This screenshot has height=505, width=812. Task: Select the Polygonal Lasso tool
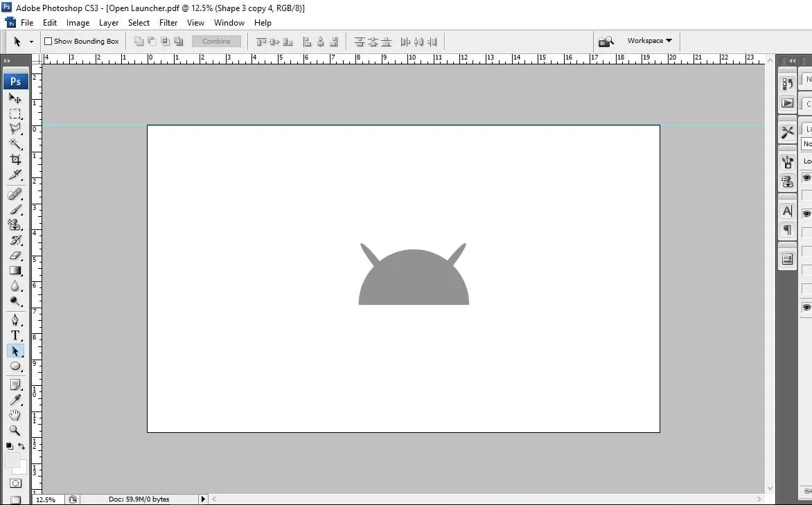[15, 128]
